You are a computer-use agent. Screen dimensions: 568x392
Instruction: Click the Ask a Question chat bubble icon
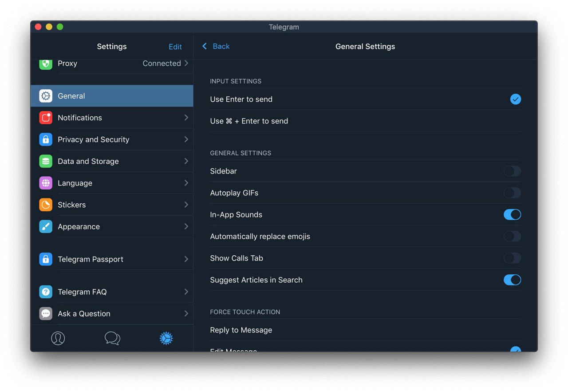(46, 313)
